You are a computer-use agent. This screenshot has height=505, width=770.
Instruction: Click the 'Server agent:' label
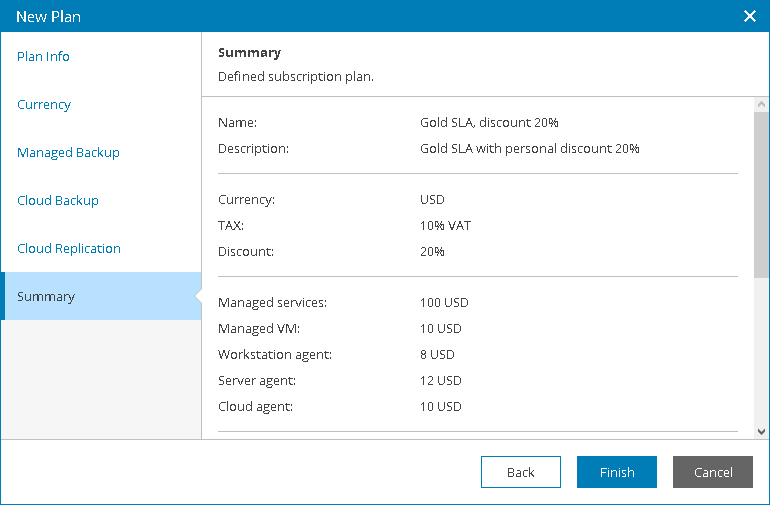(x=257, y=381)
